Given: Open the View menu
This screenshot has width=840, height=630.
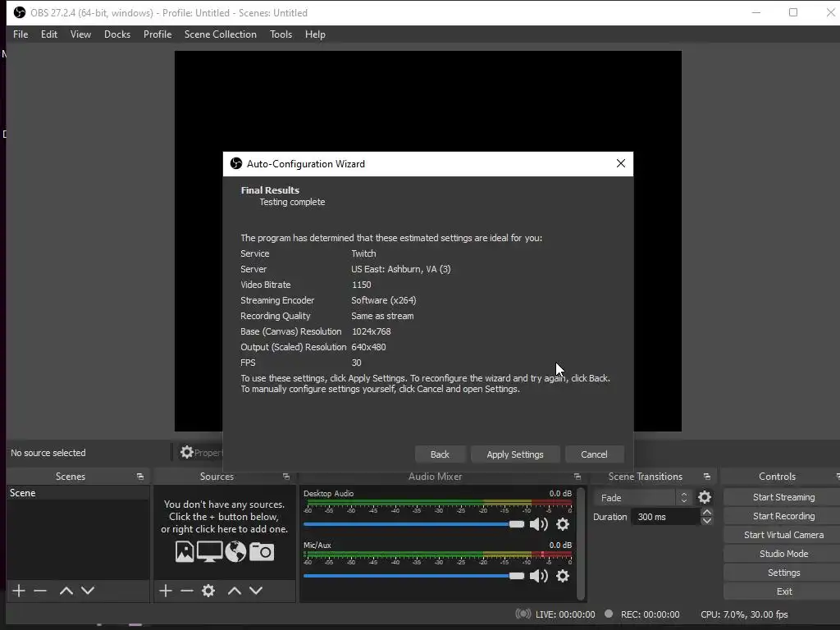Looking at the screenshot, I should (x=80, y=34).
